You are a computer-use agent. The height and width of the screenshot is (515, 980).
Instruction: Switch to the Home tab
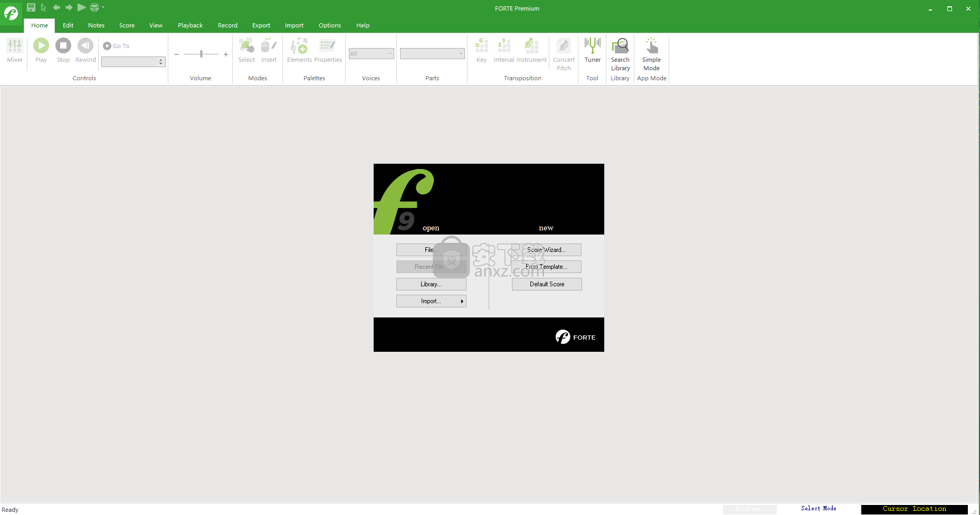[x=40, y=25]
